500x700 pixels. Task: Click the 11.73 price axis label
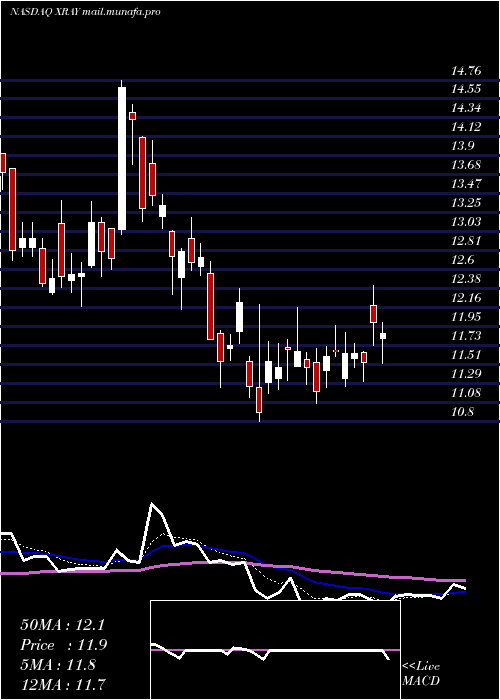point(466,336)
